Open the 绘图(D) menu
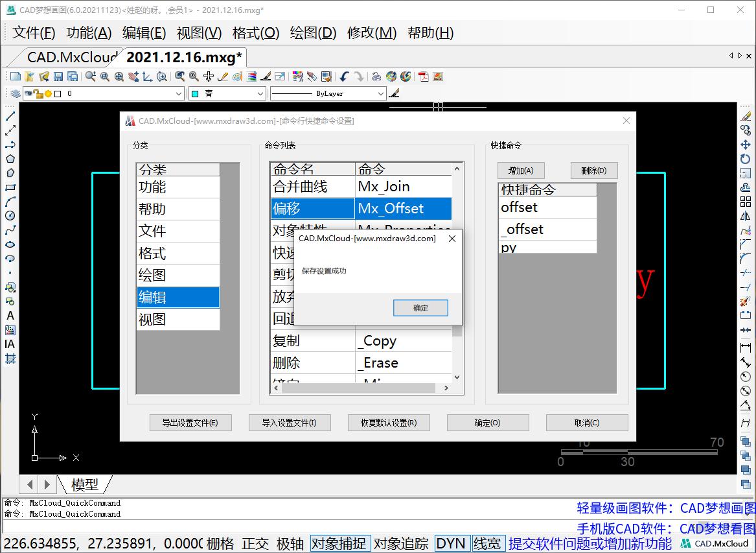The height and width of the screenshot is (553, 756). click(x=313, y=33)
